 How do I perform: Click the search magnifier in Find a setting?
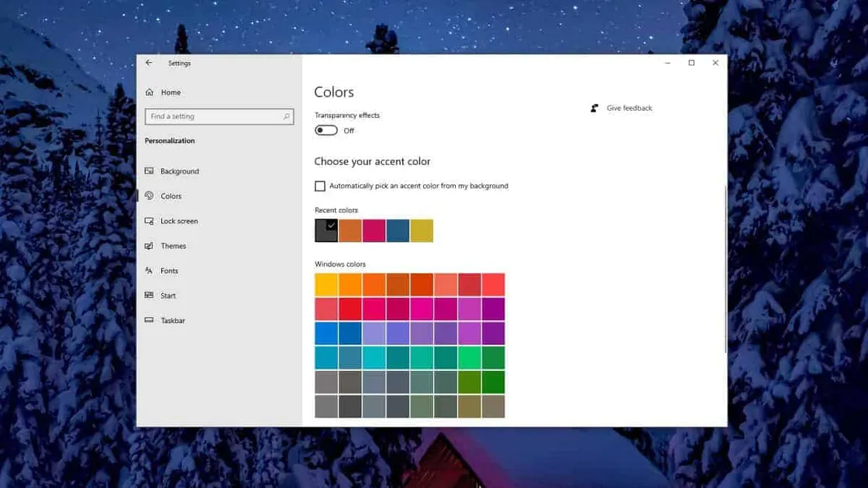[286, 116]
